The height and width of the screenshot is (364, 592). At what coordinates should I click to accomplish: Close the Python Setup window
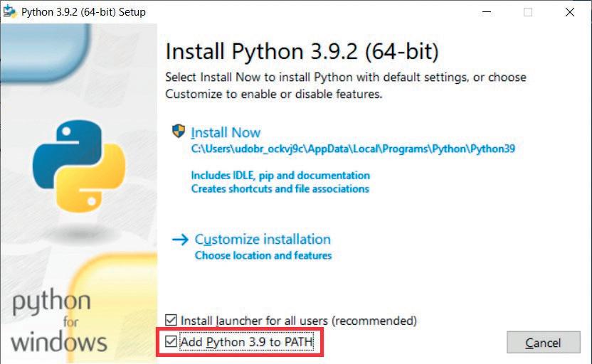(x=570, y=12)
